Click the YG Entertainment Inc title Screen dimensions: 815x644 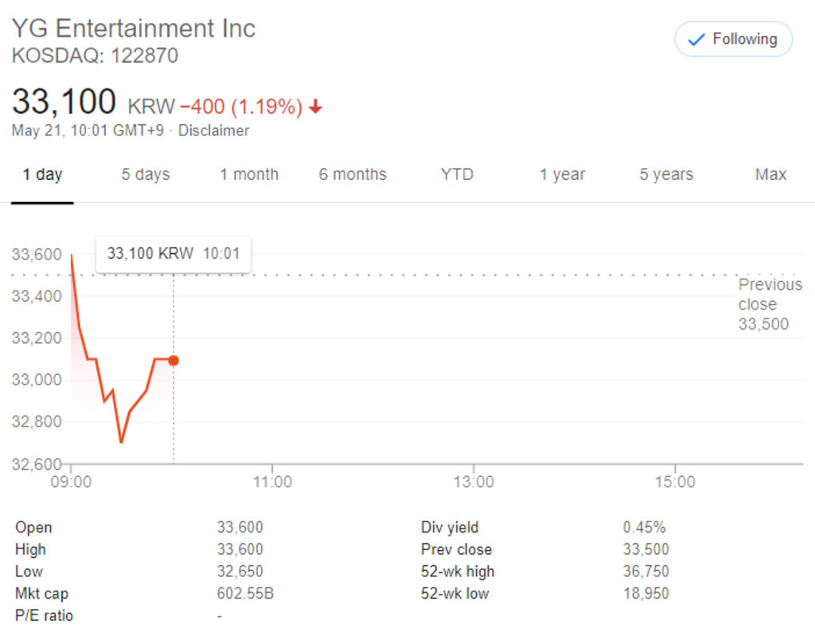pos(134,29)
